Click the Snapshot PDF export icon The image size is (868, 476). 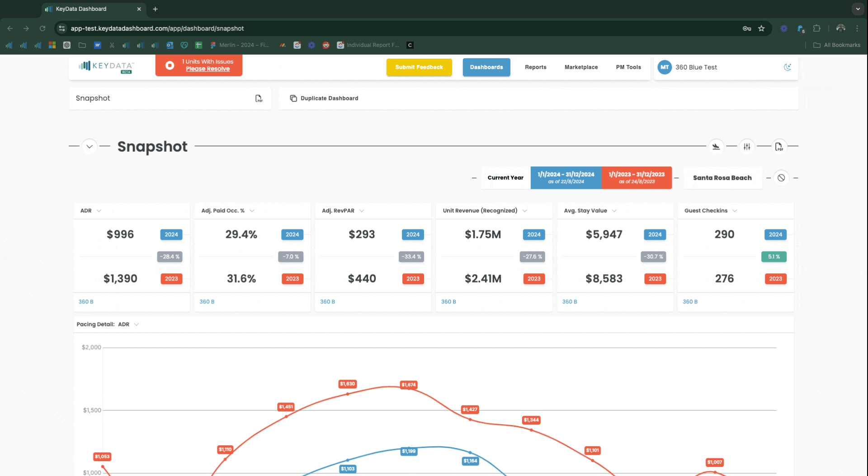tap(259, 98)
